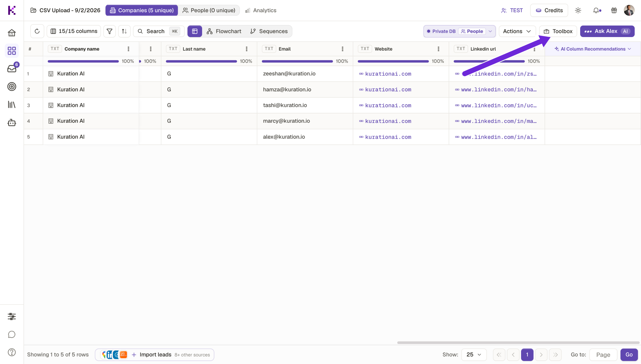Image resolution: width=641 pixels, height=364 pixels.
Task: Open kurationai.com link in row 1
Action: [388, 74]
